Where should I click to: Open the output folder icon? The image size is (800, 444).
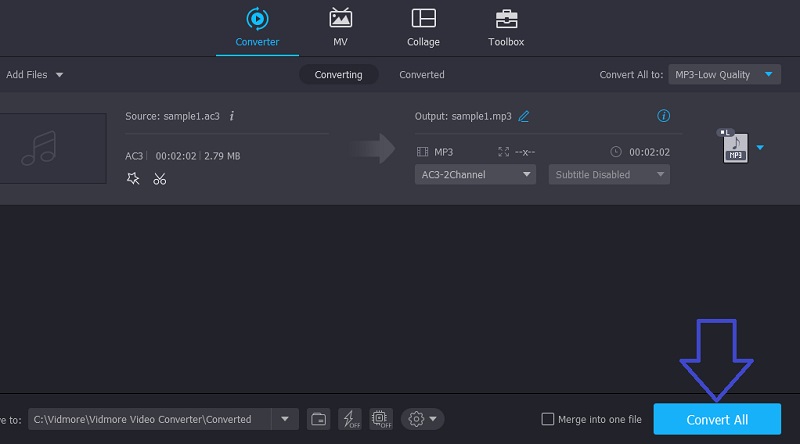pyautogui.click(x=318, y=419)
